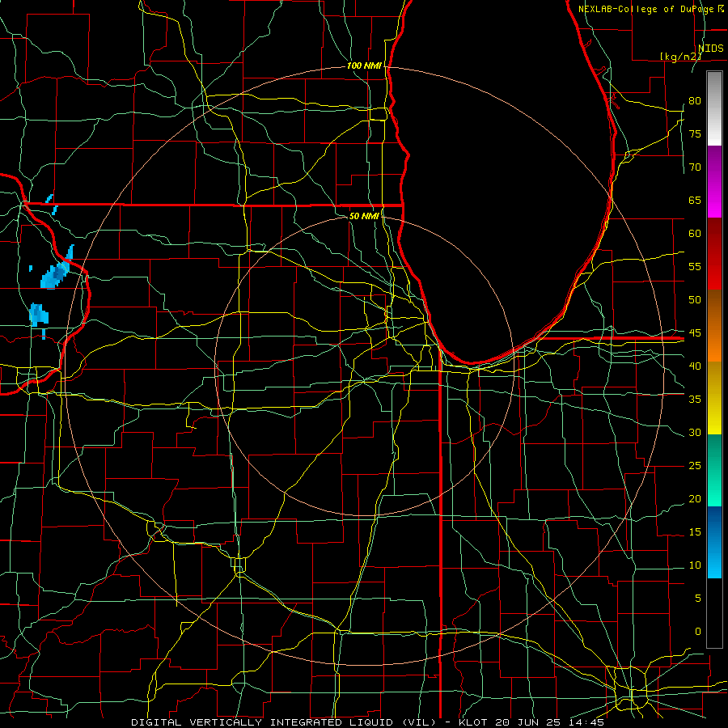The image size is (728, 728).
Task: Click the blue segment of the color bar
Action: 714,542
